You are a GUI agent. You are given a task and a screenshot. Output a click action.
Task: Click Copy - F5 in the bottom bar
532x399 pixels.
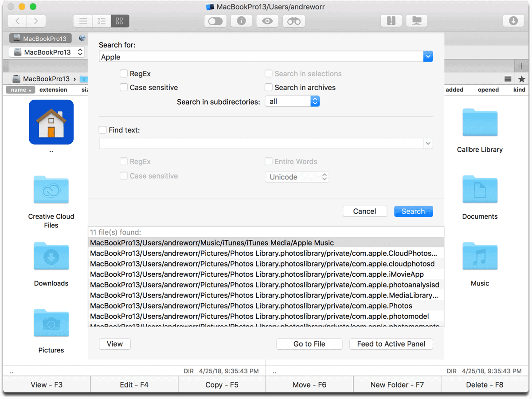click(x=222, y=385)
